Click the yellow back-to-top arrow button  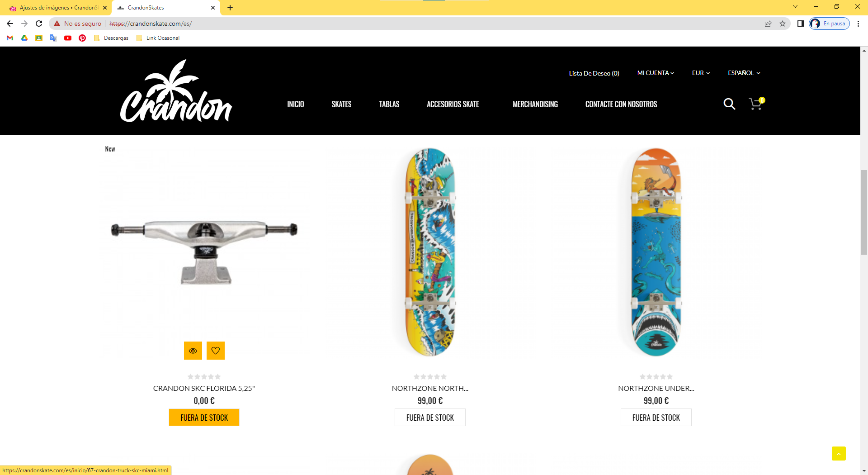[x=839, y=453]
